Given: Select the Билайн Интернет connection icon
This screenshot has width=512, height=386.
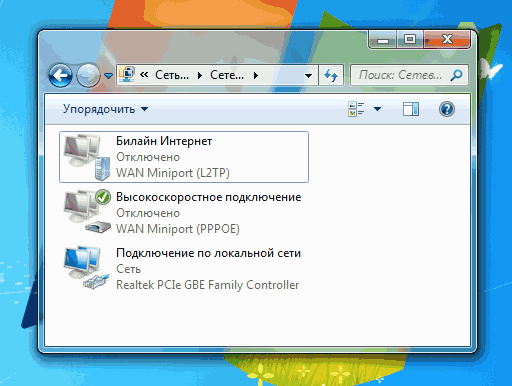Looking at the screenshot, I should [x=87, y=157].
